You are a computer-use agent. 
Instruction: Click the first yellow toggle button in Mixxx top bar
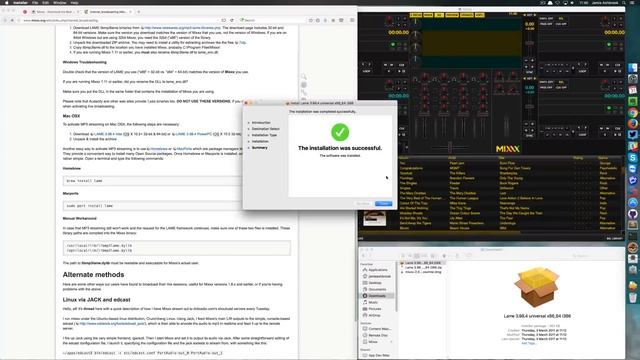[x=416, y=15]
